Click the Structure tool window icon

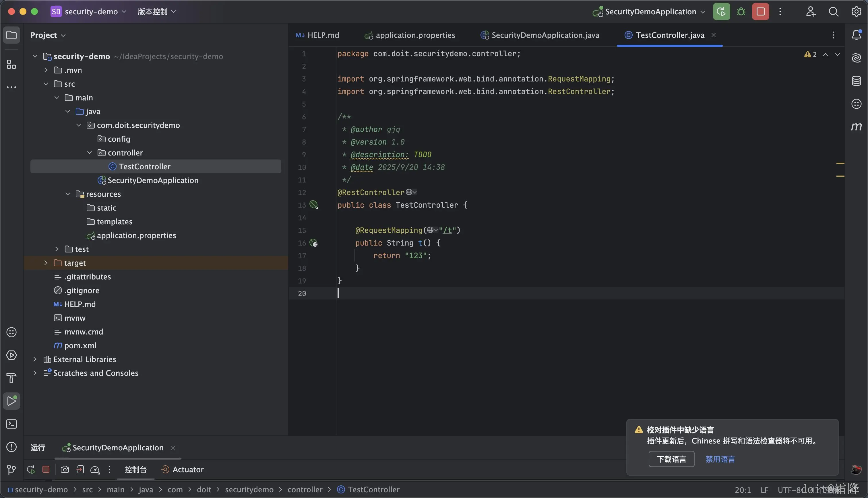(11, 64)
